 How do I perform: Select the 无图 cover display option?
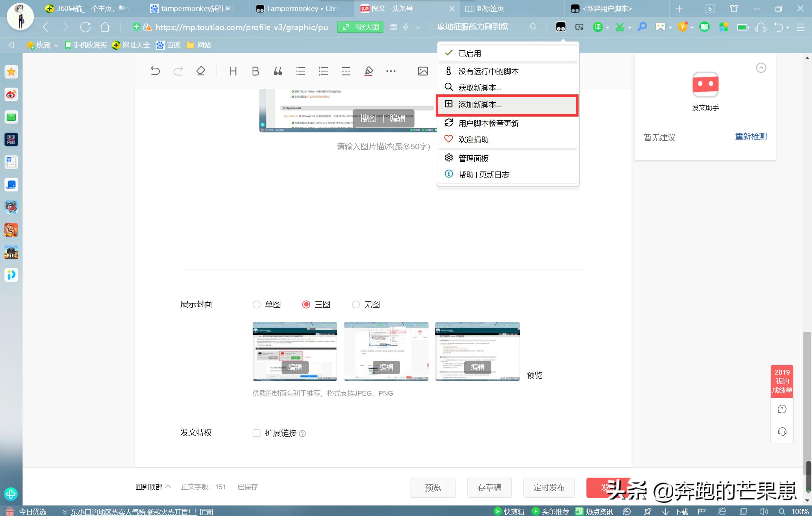pyautogui.click(x=356, y=304)
